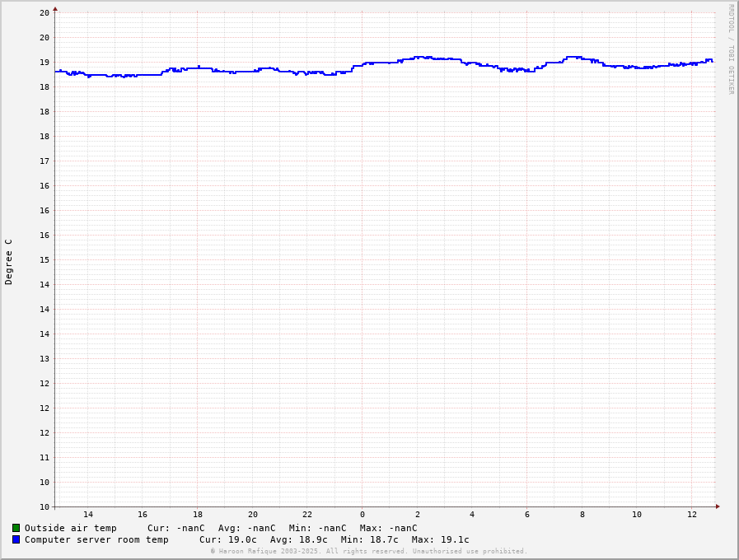Click hour label "8" on the time axis
Image resolution: width=739 pixels, height=560 pixels.
(582, 515)
